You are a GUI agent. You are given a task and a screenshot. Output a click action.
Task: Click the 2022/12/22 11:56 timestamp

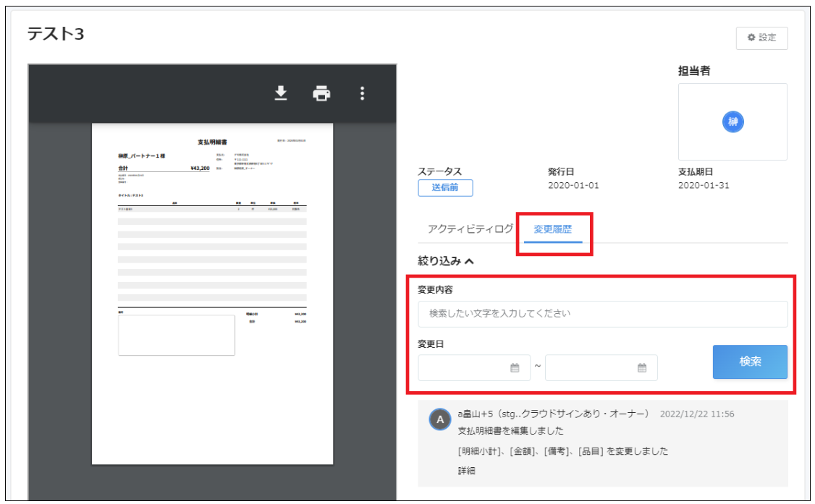tap(697, 414)
